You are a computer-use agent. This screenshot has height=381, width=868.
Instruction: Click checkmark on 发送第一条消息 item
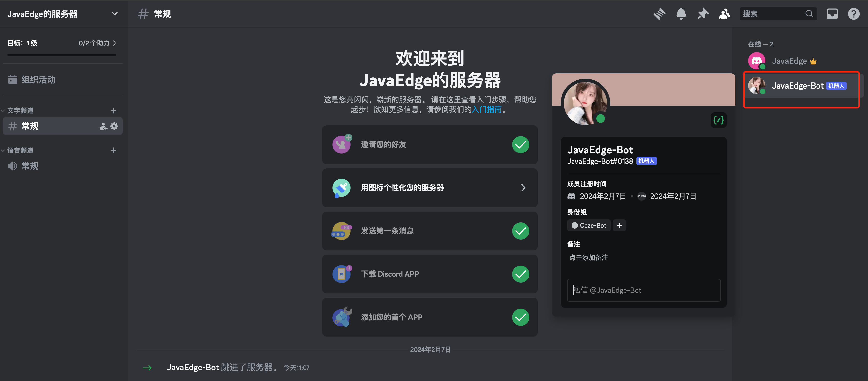[521, 231]
